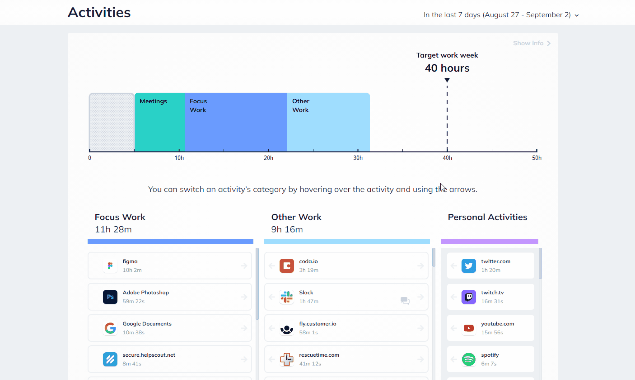Click the rescuetime.com activity name
Viewport: 635px width, 380px height.
tap(319, 355)
